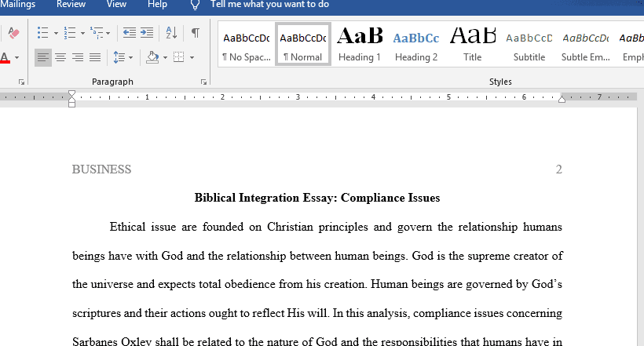Image resolution: width=644 pixels, height=346 pixels.
Task: Click the Tell me what you want to do box
Action: click(269, 5)
